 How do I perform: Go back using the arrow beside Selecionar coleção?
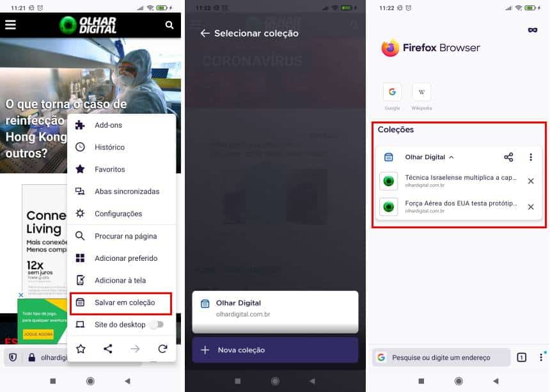pos(205,33)
